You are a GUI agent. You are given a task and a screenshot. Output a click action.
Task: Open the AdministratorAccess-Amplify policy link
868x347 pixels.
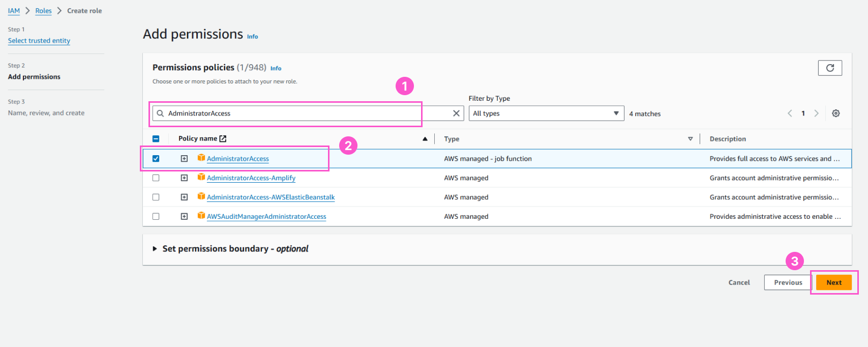pyautogui.click(x=251, y=178)
